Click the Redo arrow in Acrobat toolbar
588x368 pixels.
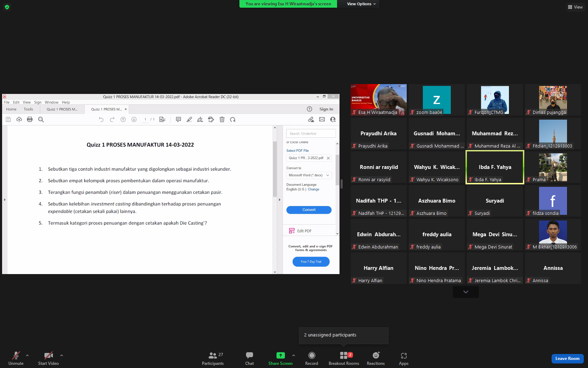(112, 120)
